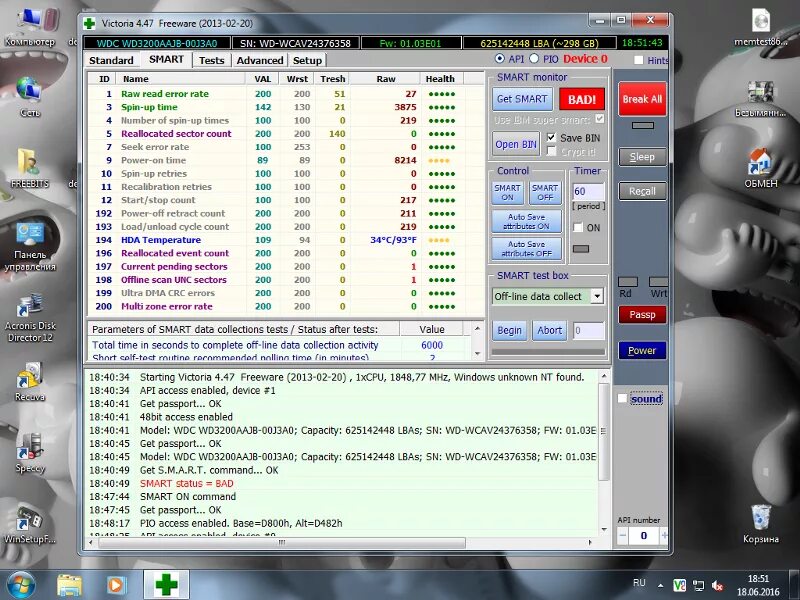
Task: Enable the sound checkbox
Action: 622,398
